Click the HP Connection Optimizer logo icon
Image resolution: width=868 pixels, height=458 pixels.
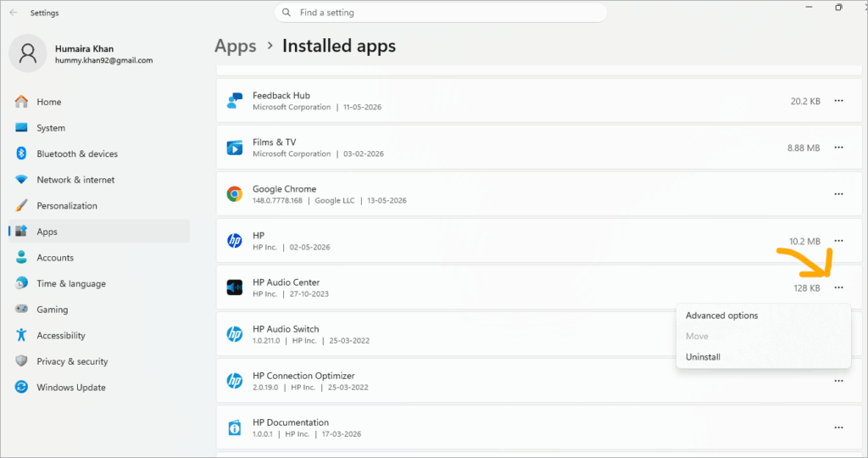pyautogui.click(x=235, y=381)
